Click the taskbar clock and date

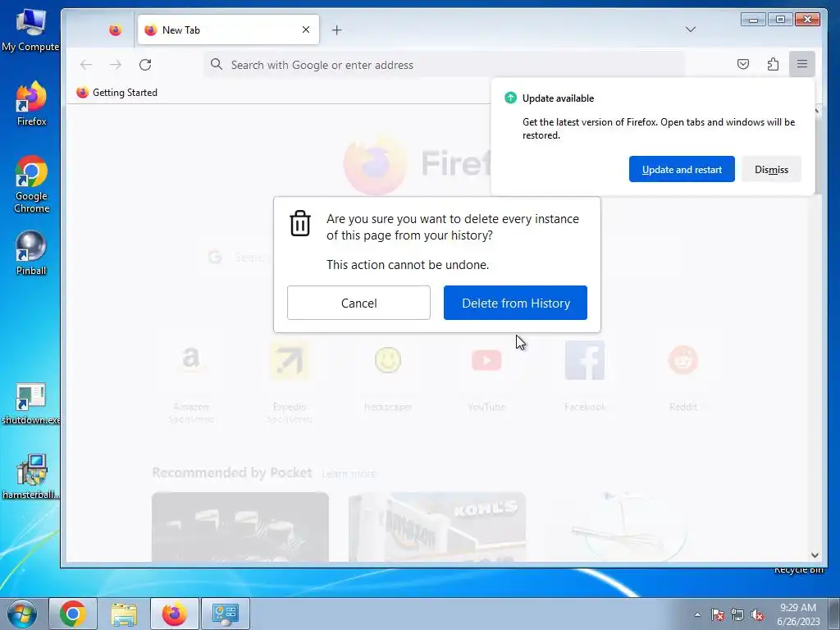coord(797,614)
